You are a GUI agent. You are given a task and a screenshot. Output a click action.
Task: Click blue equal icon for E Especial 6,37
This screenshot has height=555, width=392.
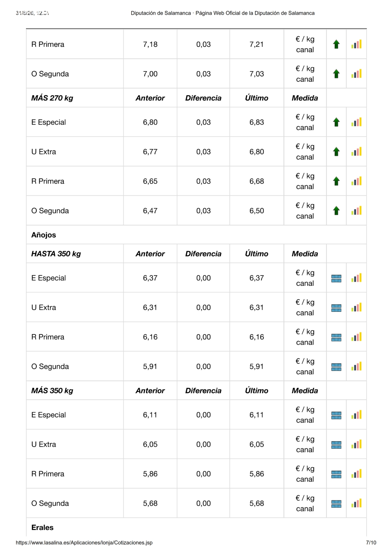click(336, 279)
